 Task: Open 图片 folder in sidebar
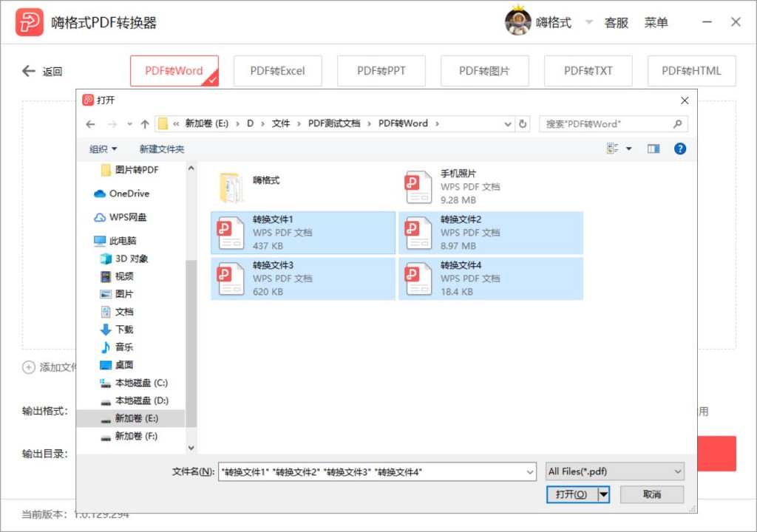[117, 294]
